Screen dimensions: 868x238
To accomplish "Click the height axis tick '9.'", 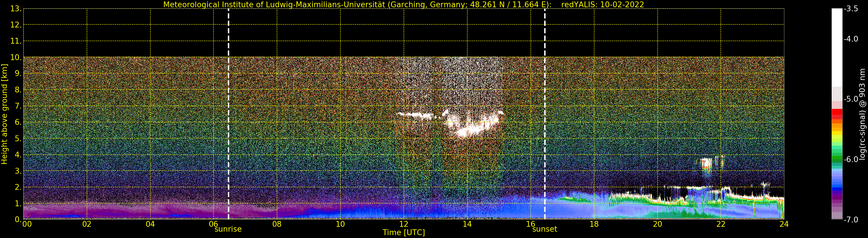I will coord(18,74).
